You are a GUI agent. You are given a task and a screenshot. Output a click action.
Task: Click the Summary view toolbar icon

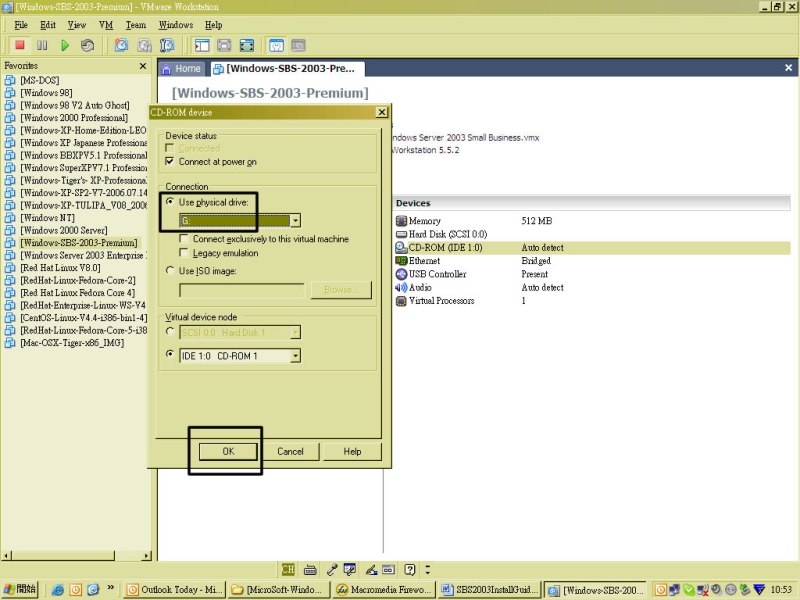click(276, 45)
